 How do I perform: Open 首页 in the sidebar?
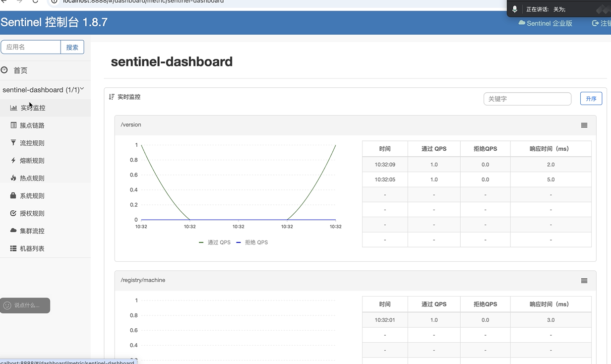tap(20, 70)
